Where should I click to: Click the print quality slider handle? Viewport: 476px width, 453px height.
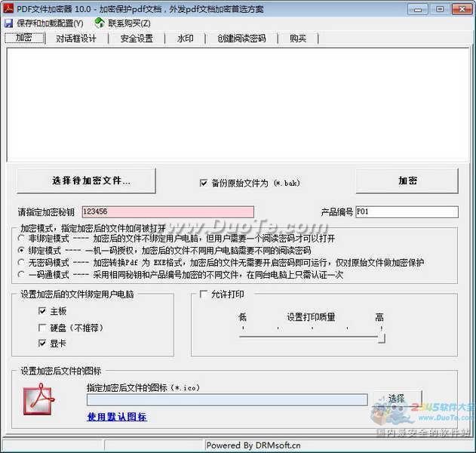(x=382, y=337)
